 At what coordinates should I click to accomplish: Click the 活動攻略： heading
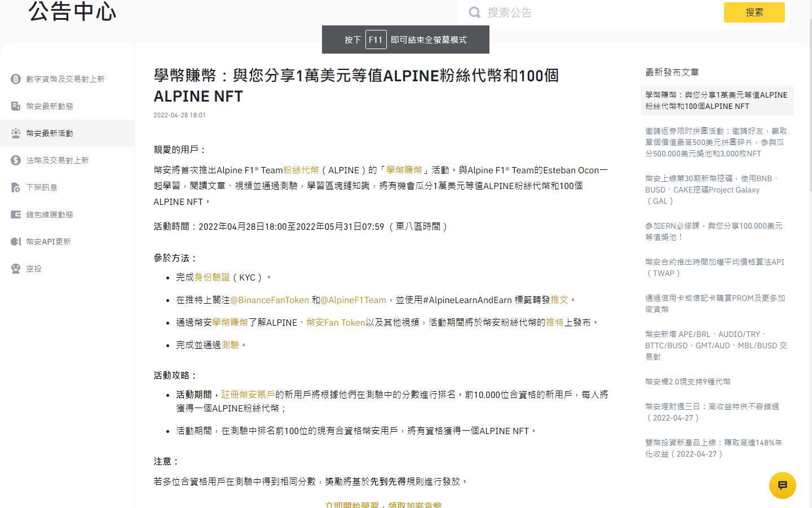coord(176,375)
